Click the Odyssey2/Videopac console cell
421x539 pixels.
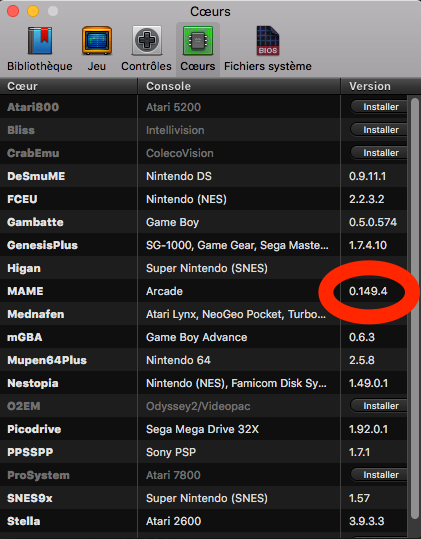[x=198, y=406]
